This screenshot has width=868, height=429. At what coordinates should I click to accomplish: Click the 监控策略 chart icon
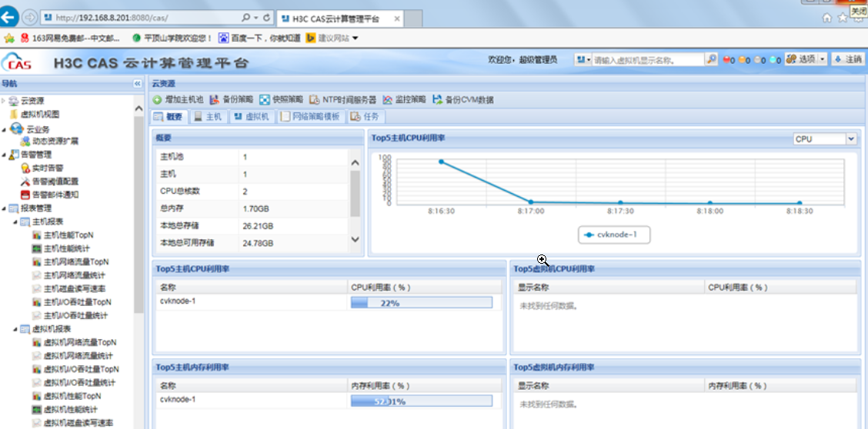(388, 100)
